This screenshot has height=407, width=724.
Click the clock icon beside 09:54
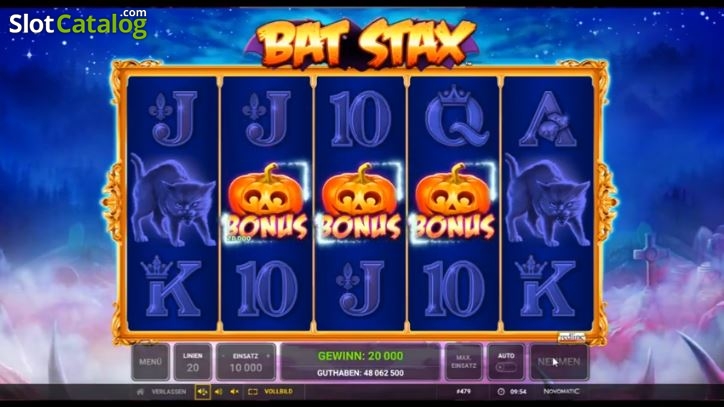501,392
